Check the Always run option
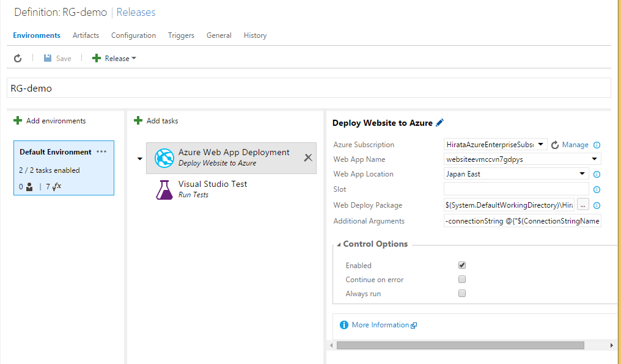The height and width of the screenshot is (364, 621). point(462,293)
